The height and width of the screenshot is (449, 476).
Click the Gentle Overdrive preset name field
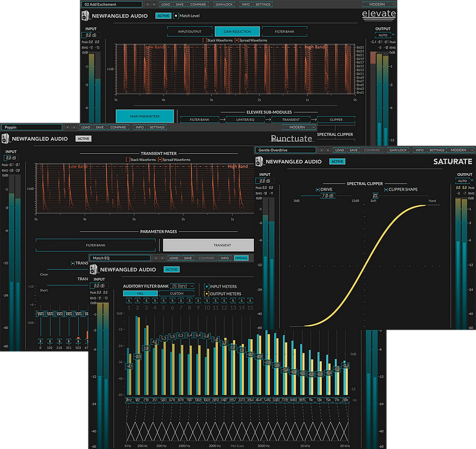coord(285,150)
